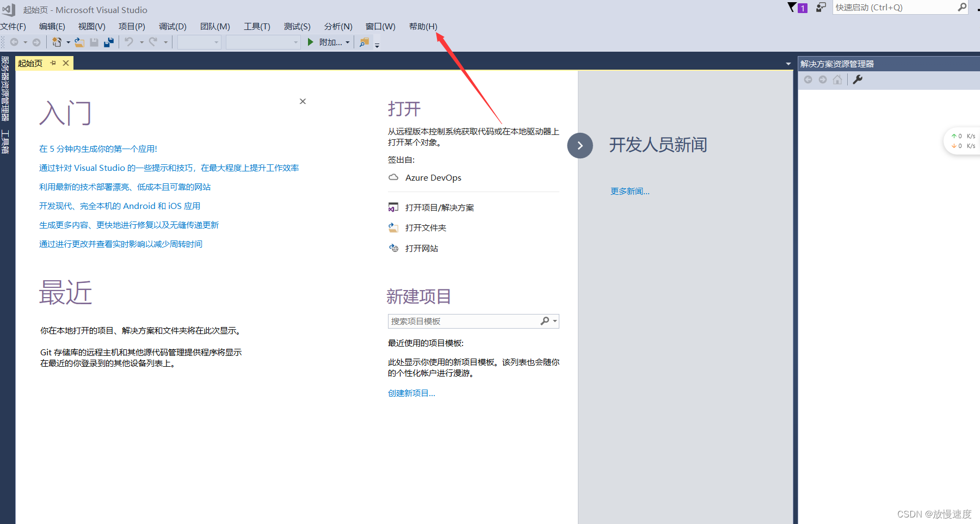Open the 编辑(E) menu
The width and height of the screenshot is (980, 524).
(x=52, y=26)
